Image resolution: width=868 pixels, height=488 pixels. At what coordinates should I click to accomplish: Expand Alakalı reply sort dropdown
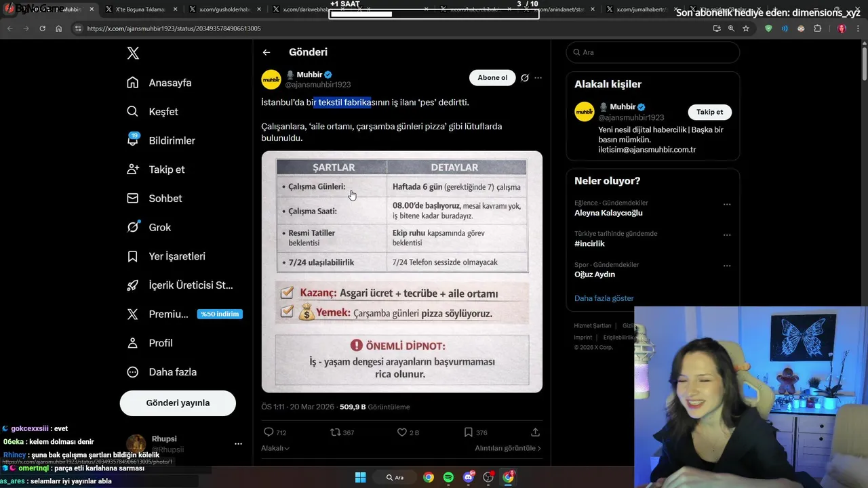coord(275,448)
